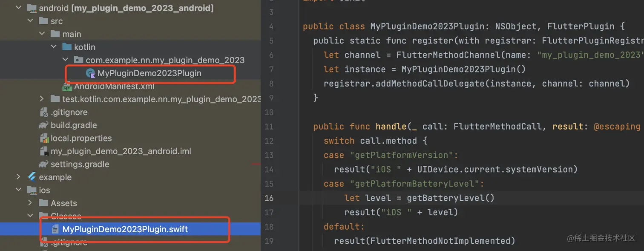Click the swift file icon of MyPluginDemo2023Plugin.swift
Screen dimensions: 644x251
pos(55,229)
